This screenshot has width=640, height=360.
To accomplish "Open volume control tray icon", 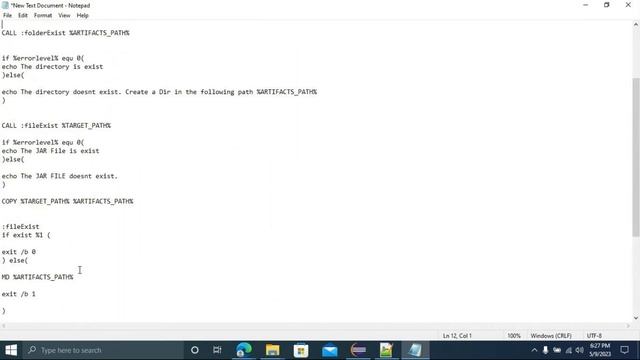I will (x=580, y=350).
